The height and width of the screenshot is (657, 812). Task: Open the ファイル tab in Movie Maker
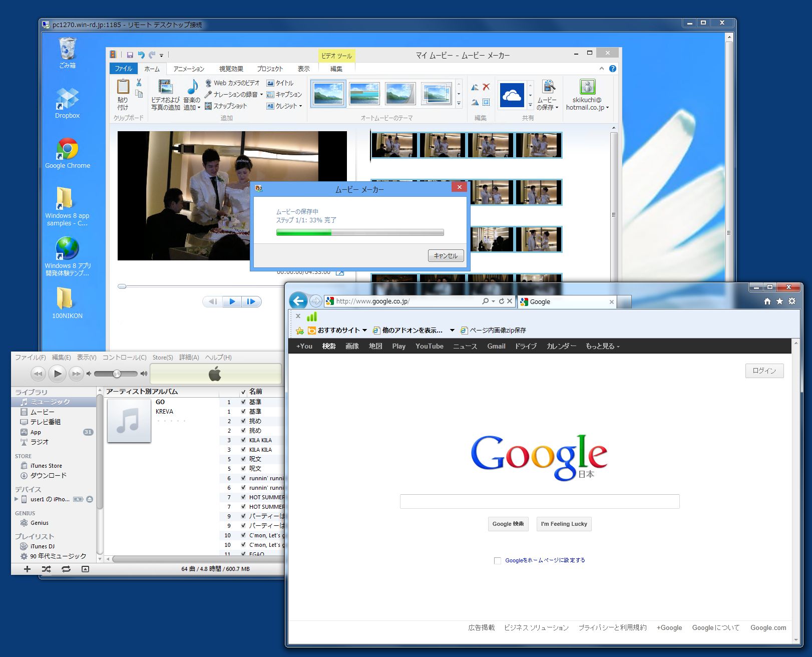pos(124,69)
